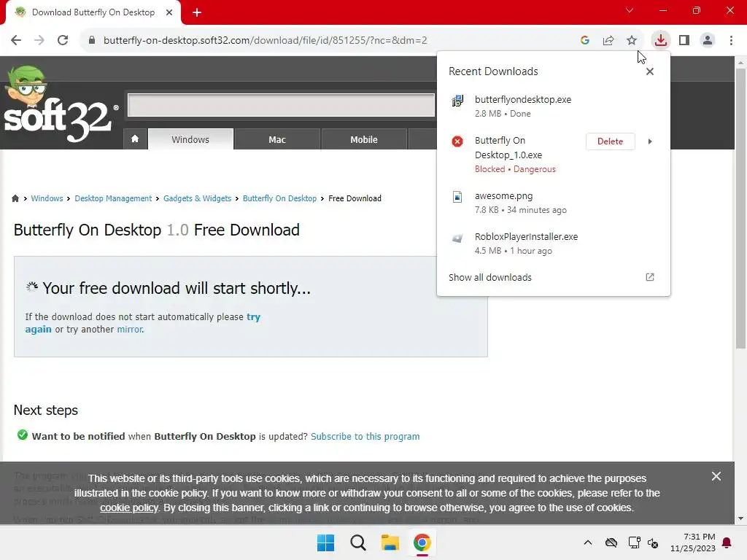Select Butterfly On Desktop_1.0.exe blocked entry
The height and width of the screenshot is (560, 747).
515,155
